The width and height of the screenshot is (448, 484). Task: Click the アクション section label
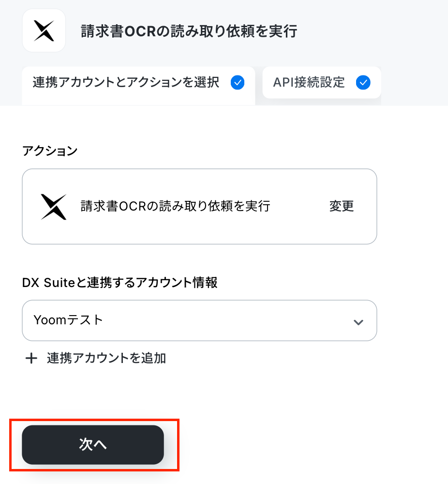50,151
